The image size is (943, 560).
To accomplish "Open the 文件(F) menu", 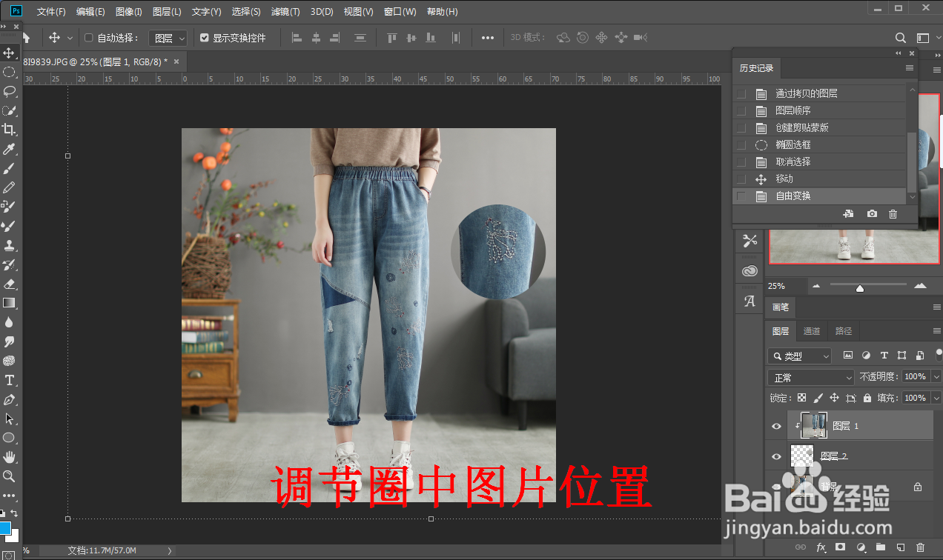I will (51, 12).
